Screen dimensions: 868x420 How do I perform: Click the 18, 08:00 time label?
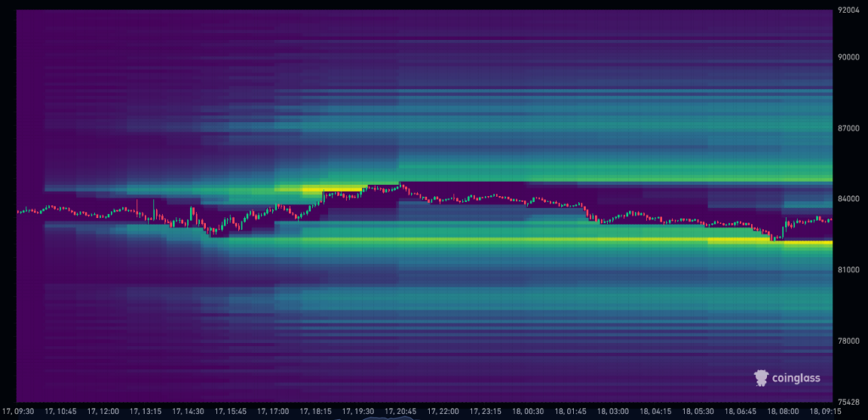(x=783, y=412)
